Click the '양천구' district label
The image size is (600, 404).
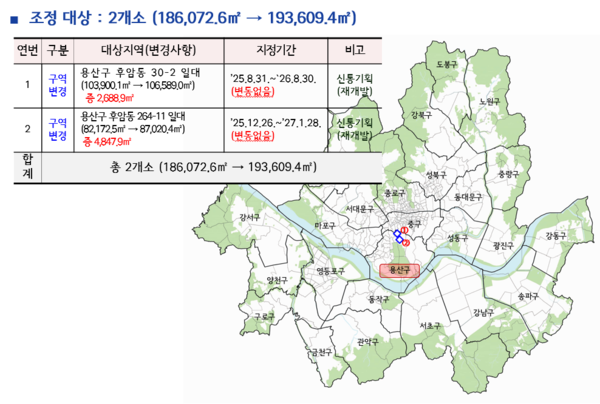click(x=277, y=280)
